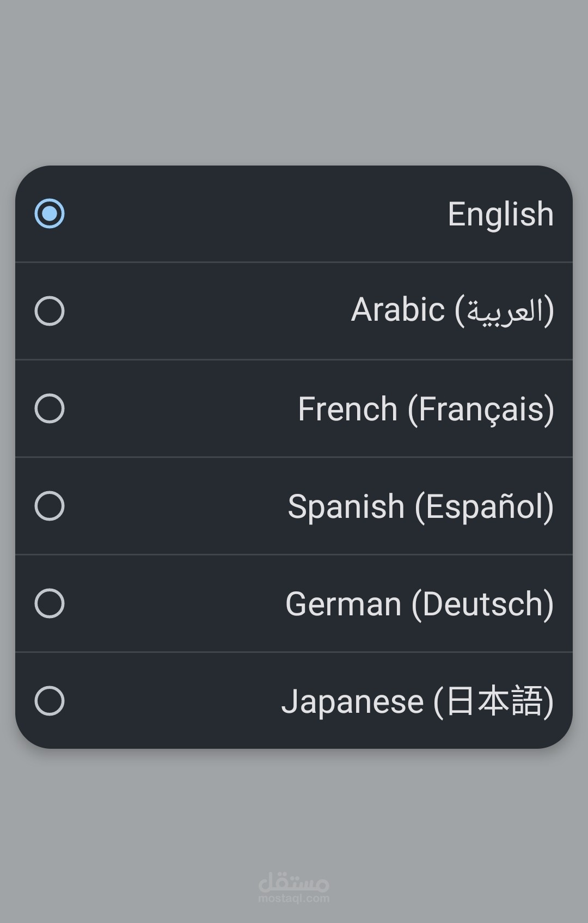Tick the German radio button
This screenshot has width=588, height=923.
tap(50, 603)
